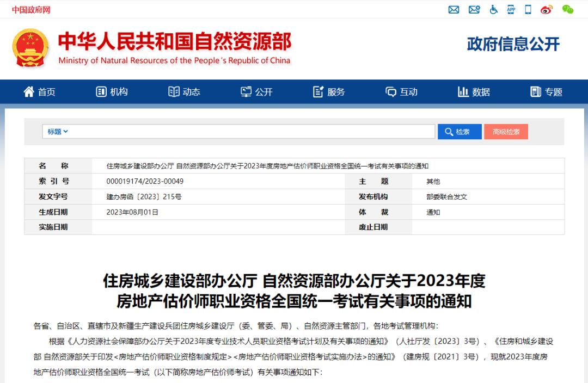The height and width of the screenshot is (383, 588).
Task: Select the 主题 value 其他
Action: tap(433, 181)
